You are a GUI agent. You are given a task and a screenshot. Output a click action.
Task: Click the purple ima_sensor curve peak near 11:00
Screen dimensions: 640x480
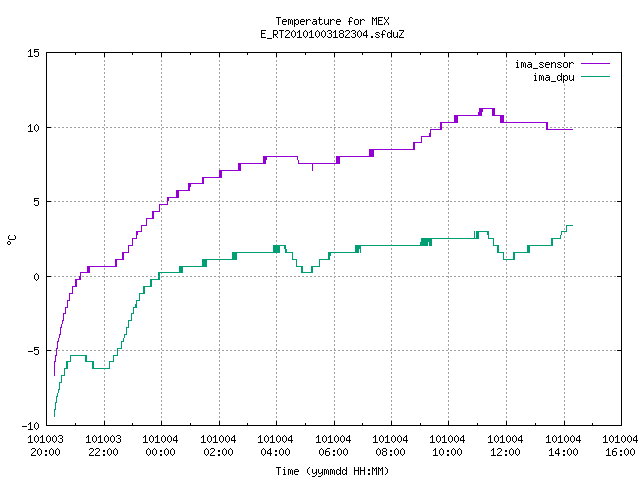[x=487, y=109]
